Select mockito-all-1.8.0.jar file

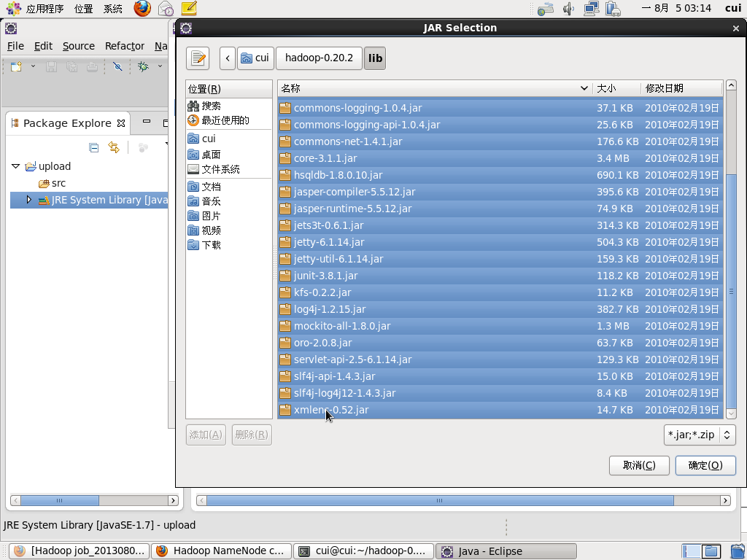(x=500, y=326)
